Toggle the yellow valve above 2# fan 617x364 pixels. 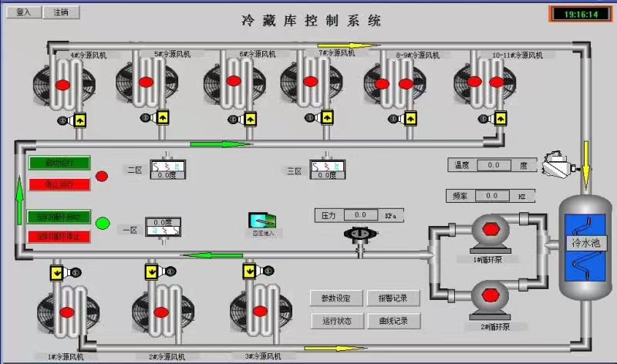150,271
